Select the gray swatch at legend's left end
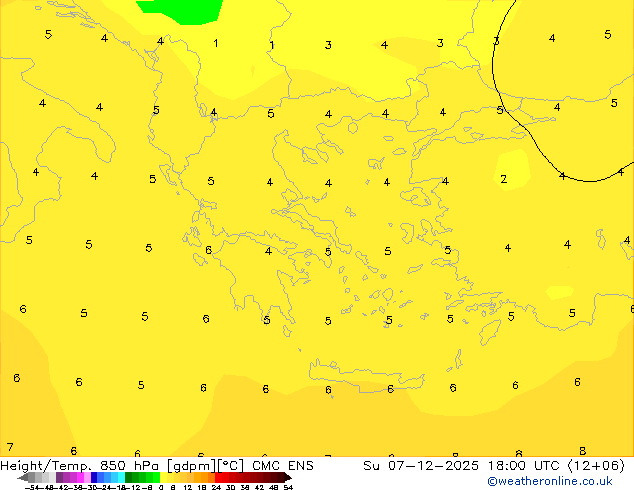This screenshot has width=634, height=490. [30, 478]
